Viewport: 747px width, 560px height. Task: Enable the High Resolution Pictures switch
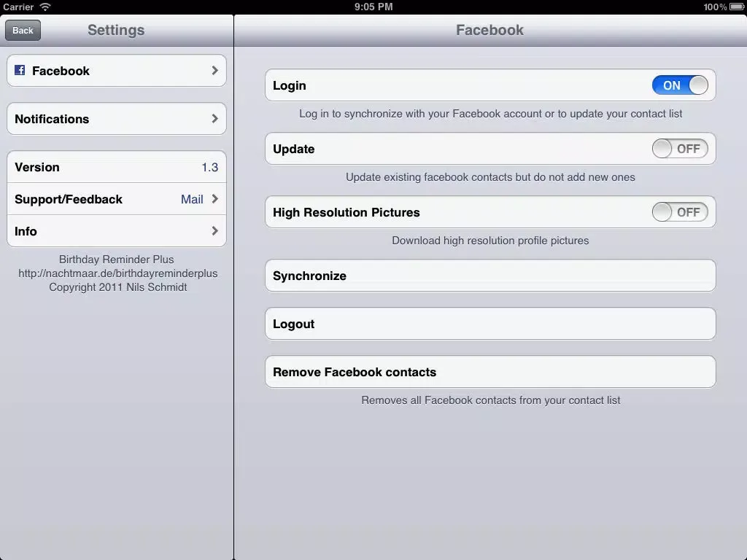point(680,212)
